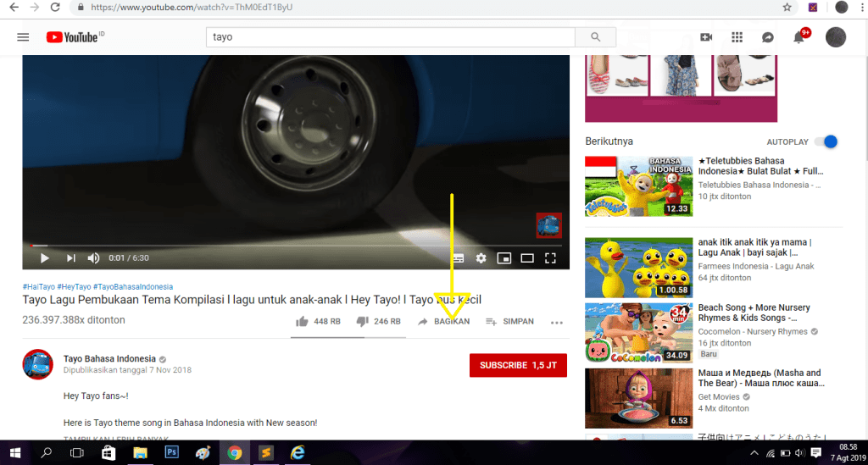Viewport: 868px width, 465px height.
Task: Mute the video volume speaker
Action: [93, 258]
